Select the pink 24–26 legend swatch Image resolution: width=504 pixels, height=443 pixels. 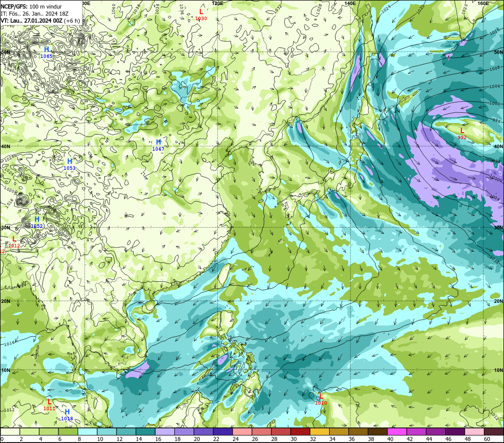(242, 431)
